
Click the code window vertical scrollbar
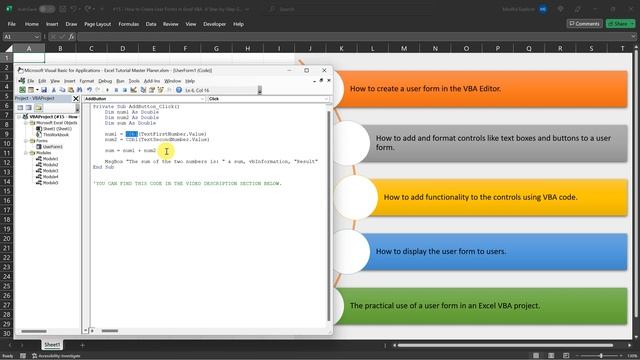[x=329, y=216]
